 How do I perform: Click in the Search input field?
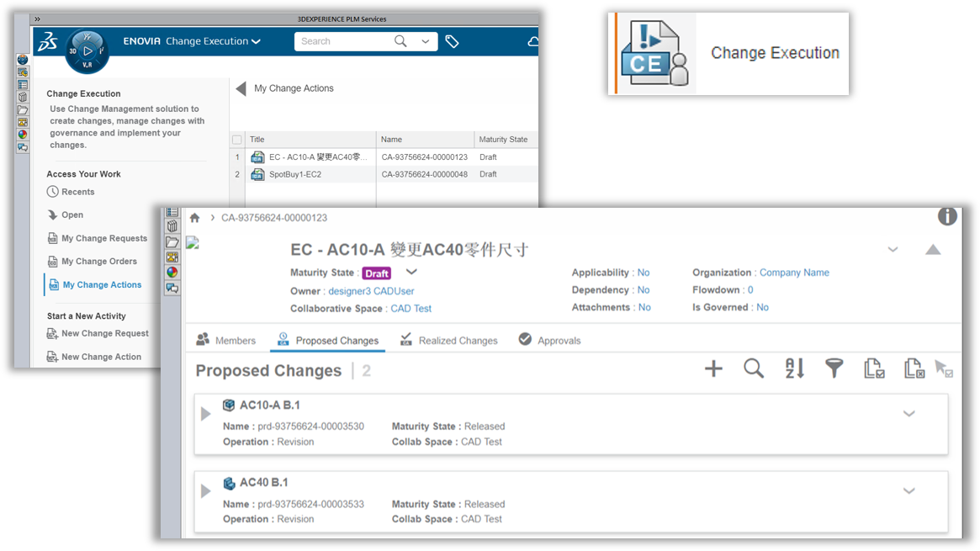(x=345, y=41)
